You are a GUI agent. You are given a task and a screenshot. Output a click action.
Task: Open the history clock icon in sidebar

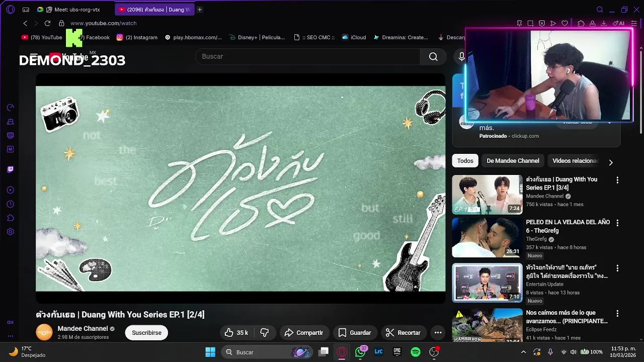pyautogui.click(x=11, y=204)
